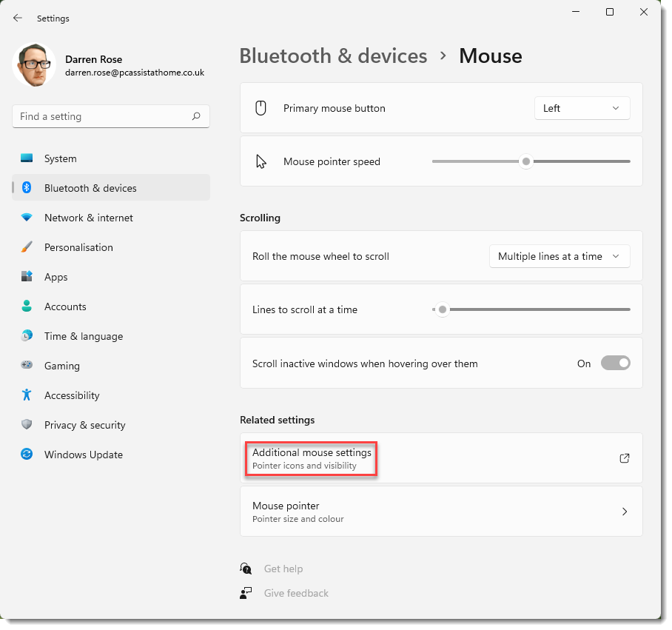672x630 pixels.
Task: Click the back arrow in title bar
Action: (18, 18)
